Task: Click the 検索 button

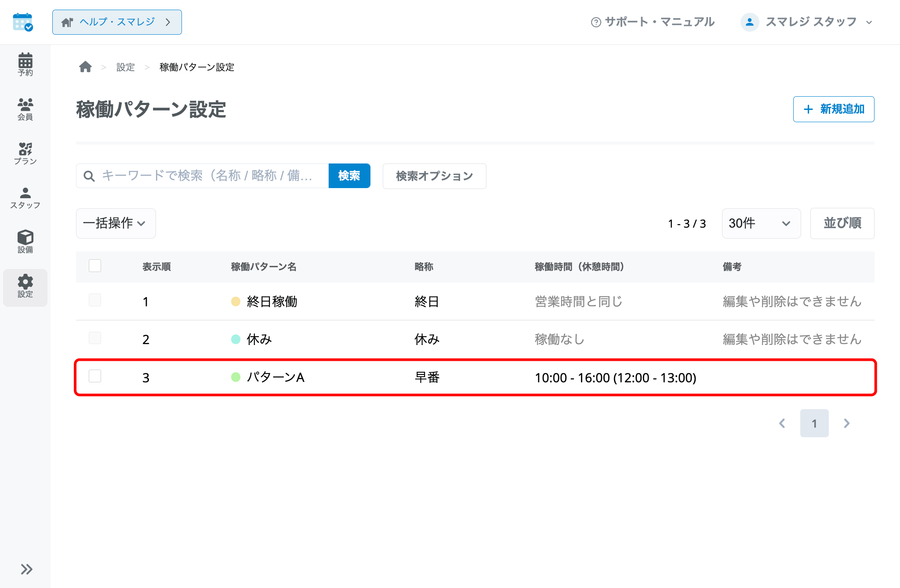Action: (349, 176)
